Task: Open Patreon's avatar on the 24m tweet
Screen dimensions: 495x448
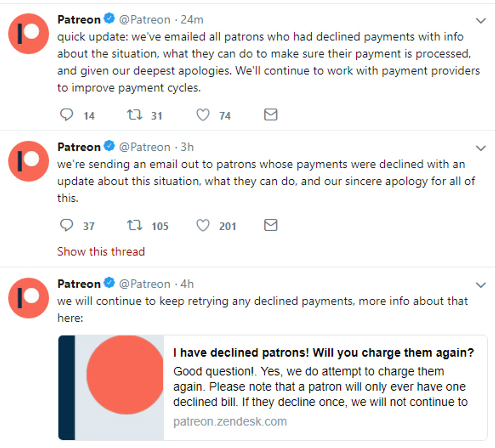Action: pyautogui.click(x=28, y=33)
